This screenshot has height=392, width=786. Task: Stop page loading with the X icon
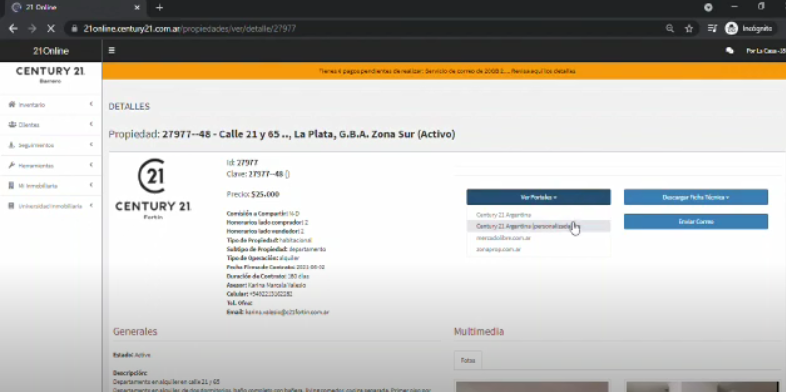(x=51, y=29)
